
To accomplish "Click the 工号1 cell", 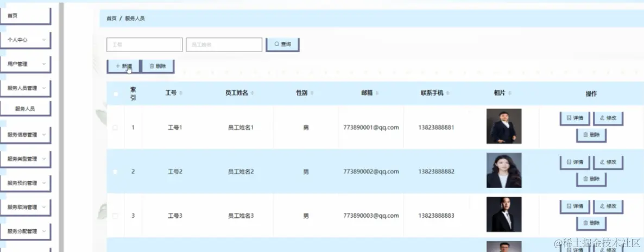I will (175, 128).
